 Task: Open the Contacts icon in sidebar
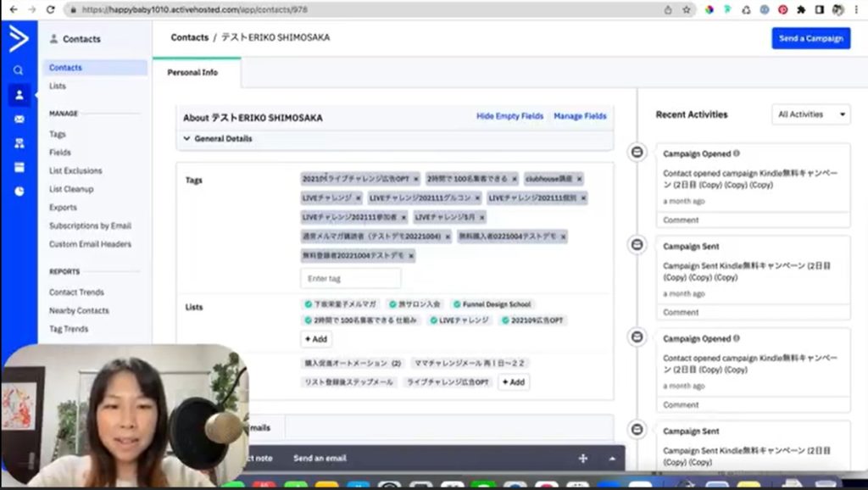coord(19,95)
